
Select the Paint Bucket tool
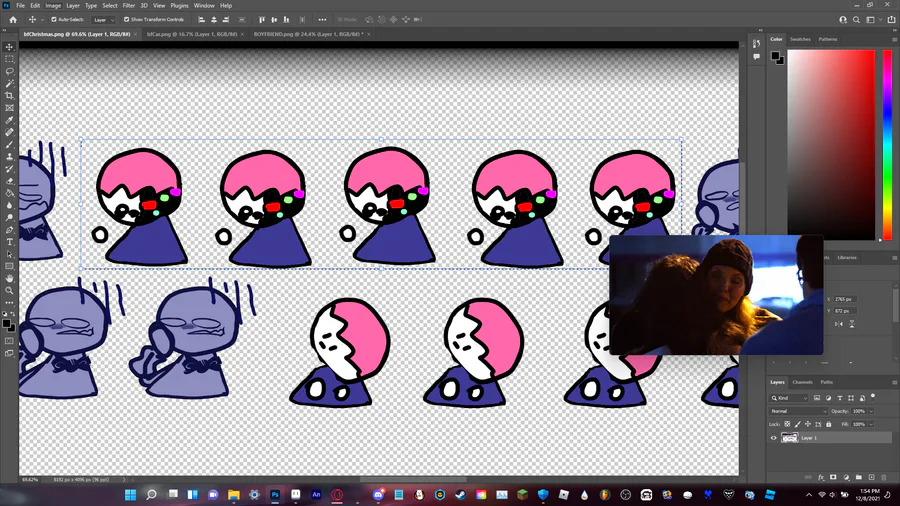tap(9, 193)
